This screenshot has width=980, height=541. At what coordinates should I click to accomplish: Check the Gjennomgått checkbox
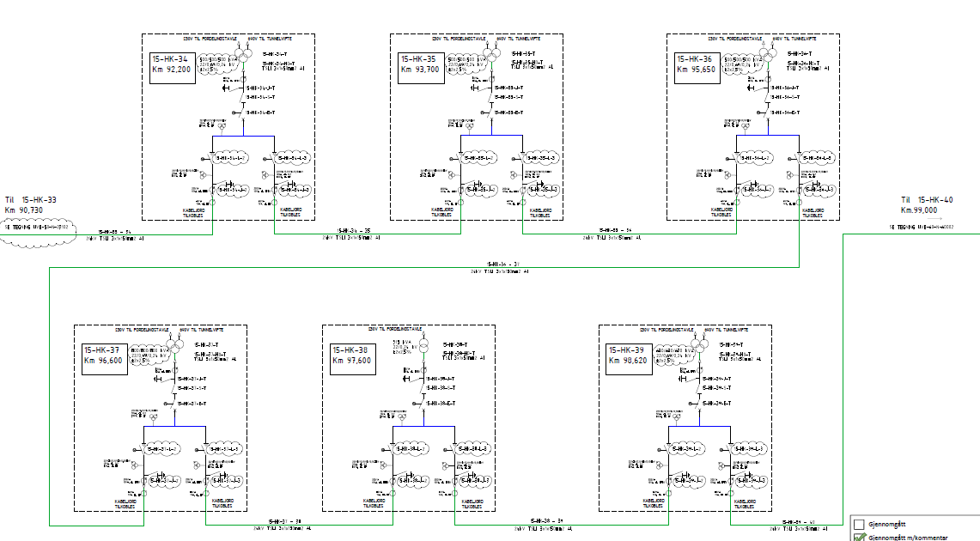858,524
